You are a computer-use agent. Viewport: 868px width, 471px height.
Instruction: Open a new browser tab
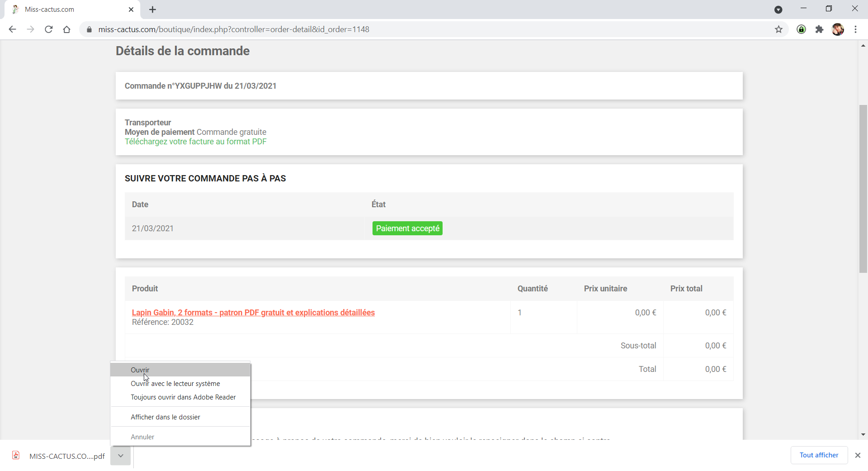coord(153,10)
